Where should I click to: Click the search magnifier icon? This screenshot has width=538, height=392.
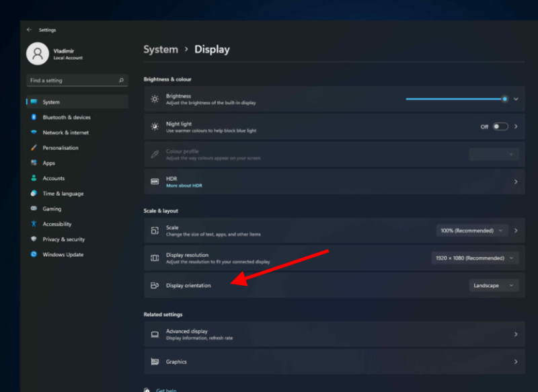point(121,80)
